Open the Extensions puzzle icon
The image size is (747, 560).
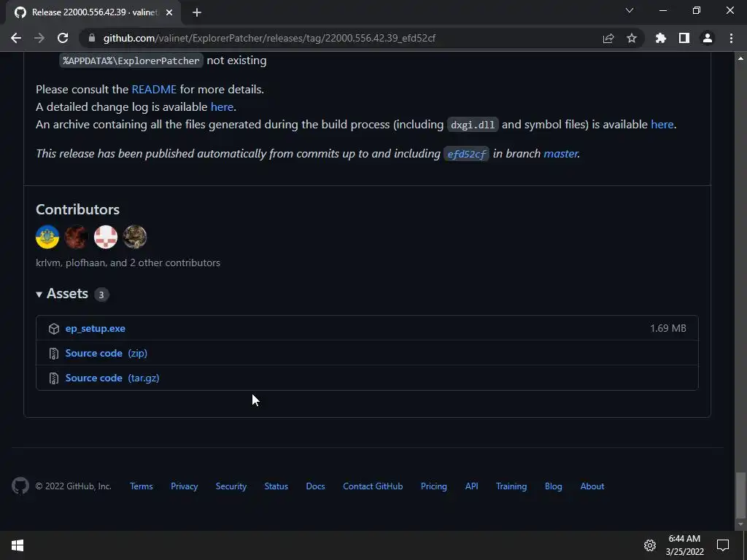(661, 38)
